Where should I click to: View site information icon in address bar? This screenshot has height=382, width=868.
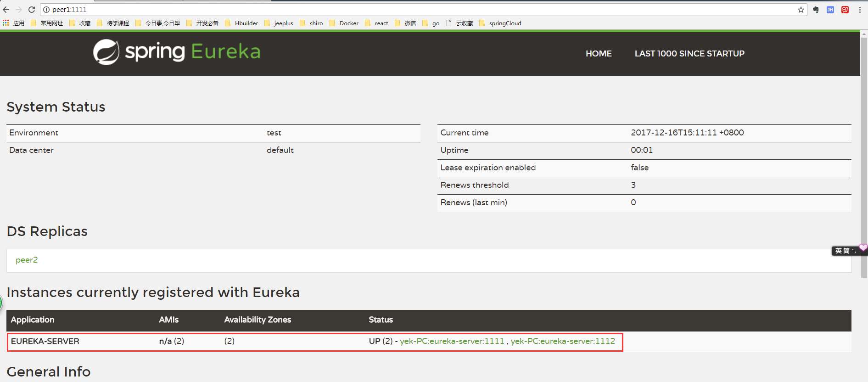pos(46,10)
